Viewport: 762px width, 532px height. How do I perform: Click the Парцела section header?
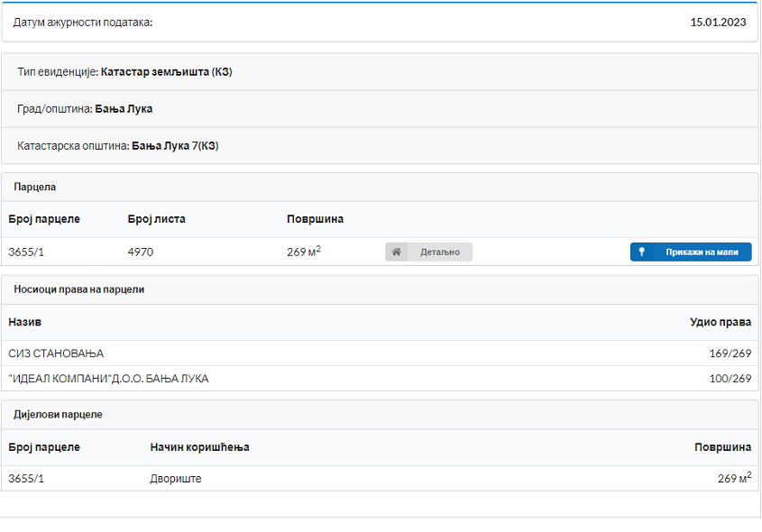(35, 187)
